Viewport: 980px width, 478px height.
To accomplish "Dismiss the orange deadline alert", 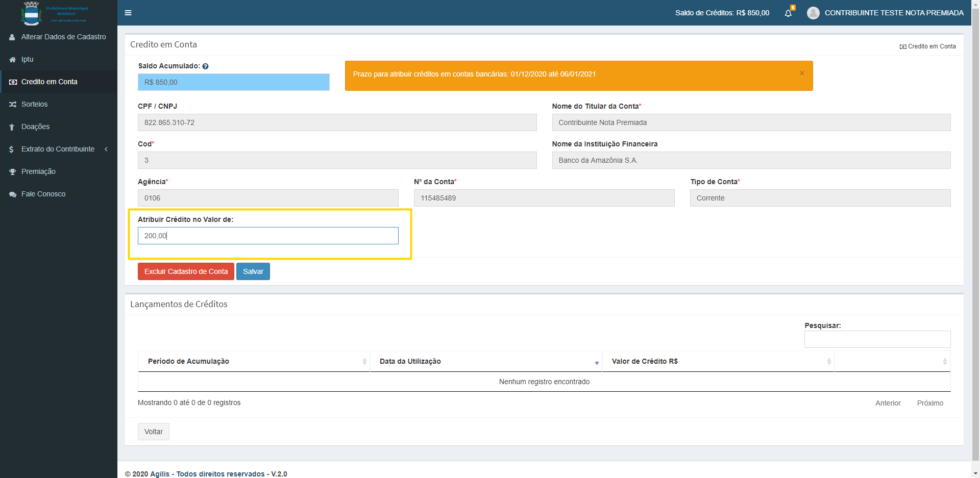I will tap(802, 73).
